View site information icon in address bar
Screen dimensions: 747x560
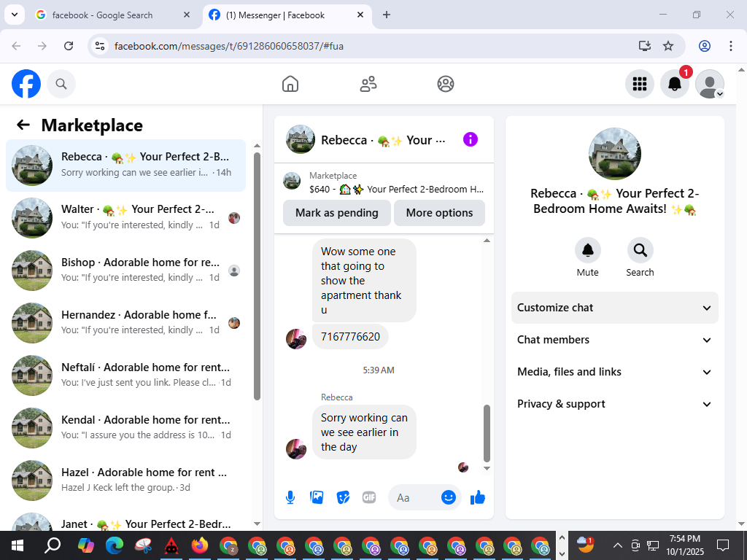tap(99, 46)
